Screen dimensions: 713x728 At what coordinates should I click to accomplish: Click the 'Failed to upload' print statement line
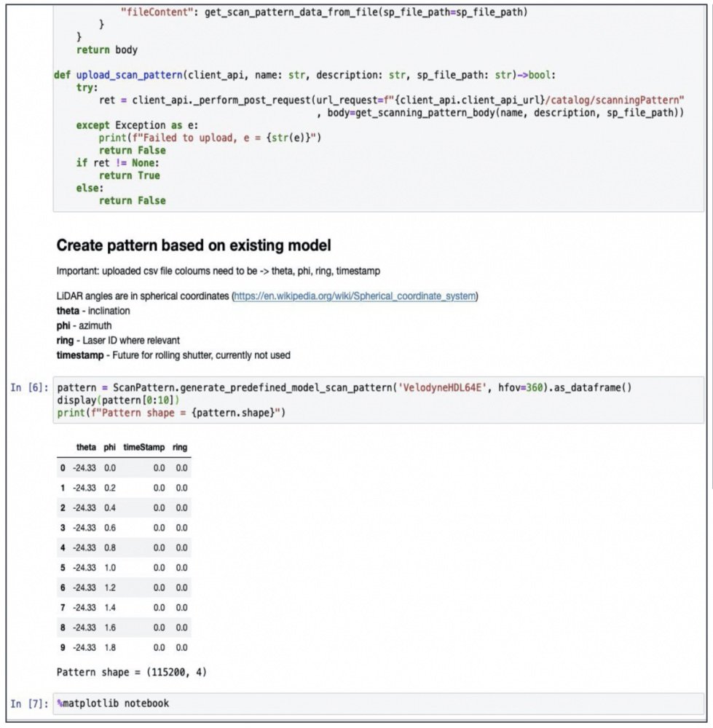point(210,138)
